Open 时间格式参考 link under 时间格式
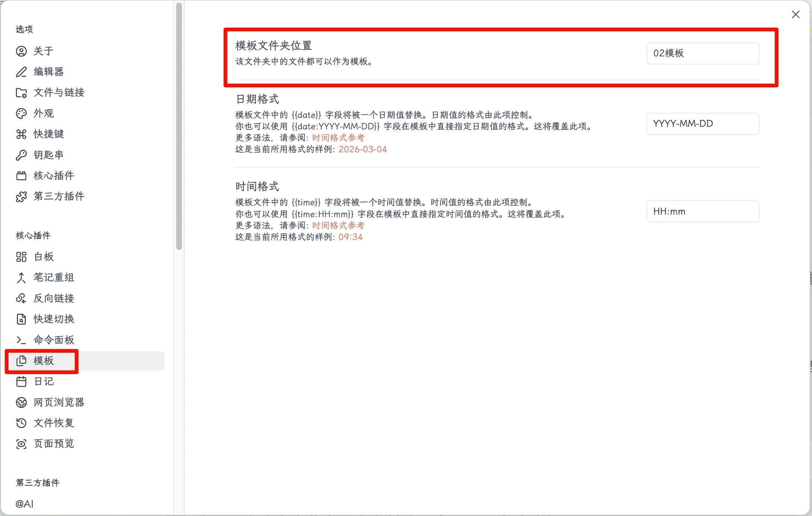Viewport: 812px width, 516px height. tap(338, 226)
